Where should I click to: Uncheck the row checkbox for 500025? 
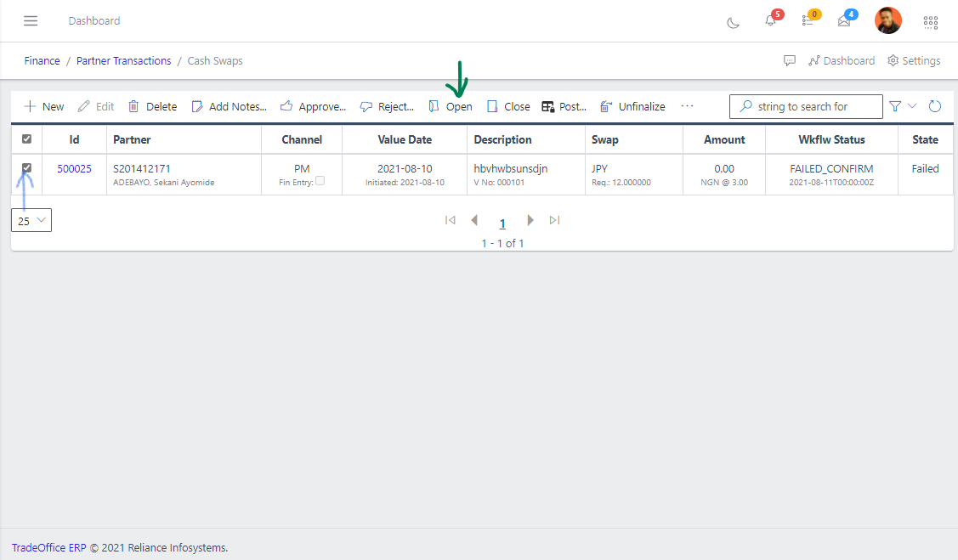click(x=26, y=168)
